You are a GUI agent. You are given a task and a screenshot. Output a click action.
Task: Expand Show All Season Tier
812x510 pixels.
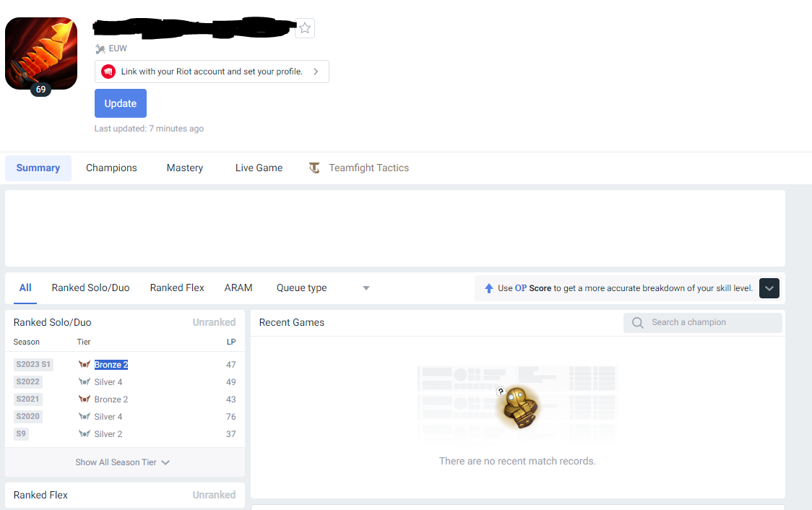(x=123, y=462)
